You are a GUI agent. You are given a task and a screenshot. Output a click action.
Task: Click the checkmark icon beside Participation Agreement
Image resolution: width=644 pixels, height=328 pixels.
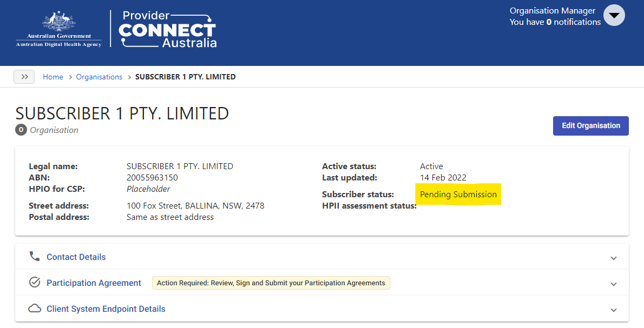(35, 283)
